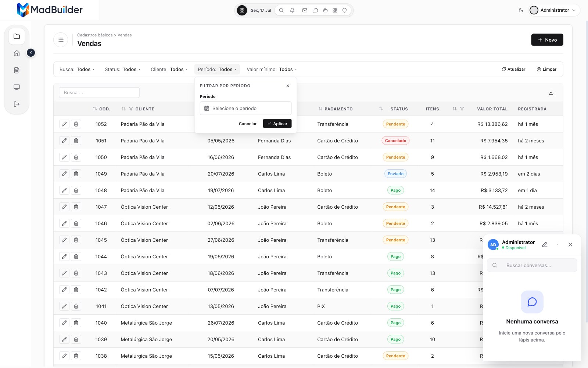The height and width of the screenshot is (368, 588).
Task: Open the Busca: Todos filter dropdown
Action: pos(77,69)
